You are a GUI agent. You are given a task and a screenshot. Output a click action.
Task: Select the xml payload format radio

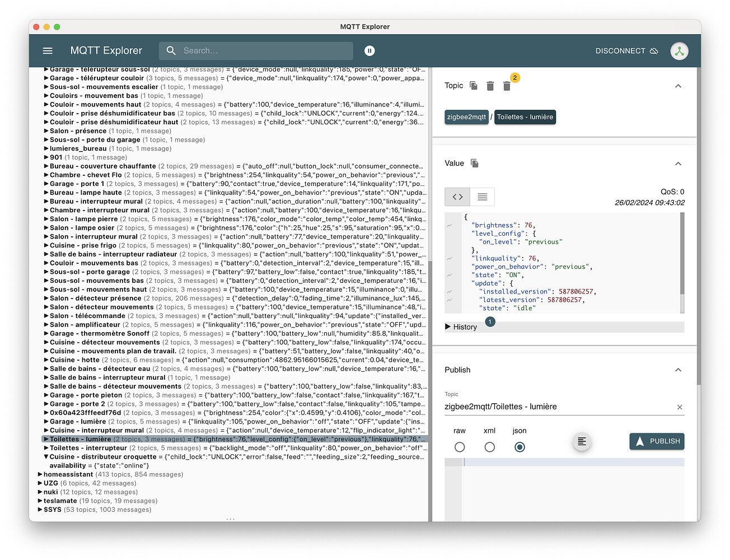pyautogui.click(x=490, y=447)
